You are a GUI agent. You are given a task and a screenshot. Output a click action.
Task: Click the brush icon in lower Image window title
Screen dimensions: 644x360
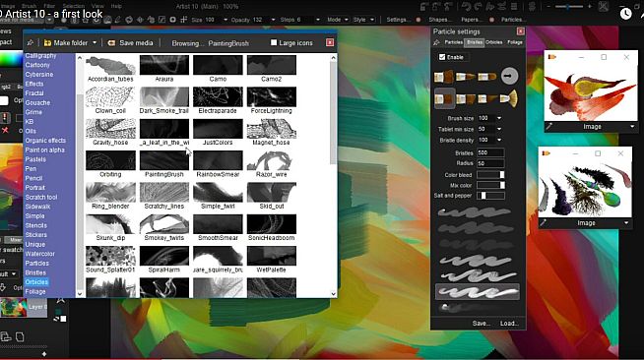[547, 153]
